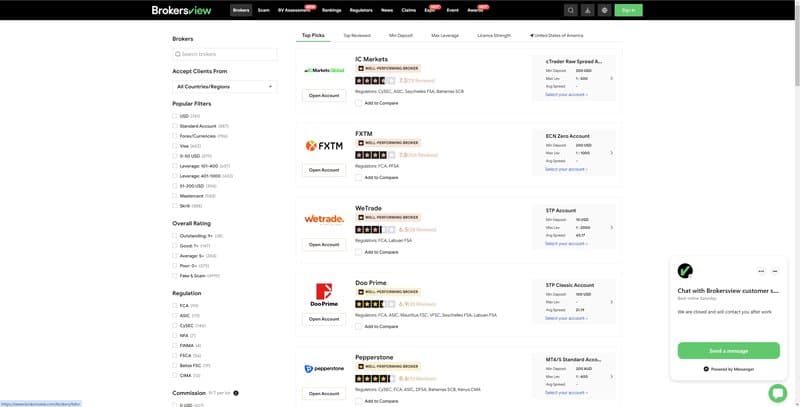This screenshot has width=800, height=407.
Task: Open Rankings in the top navigation
Action: point(332,10)
